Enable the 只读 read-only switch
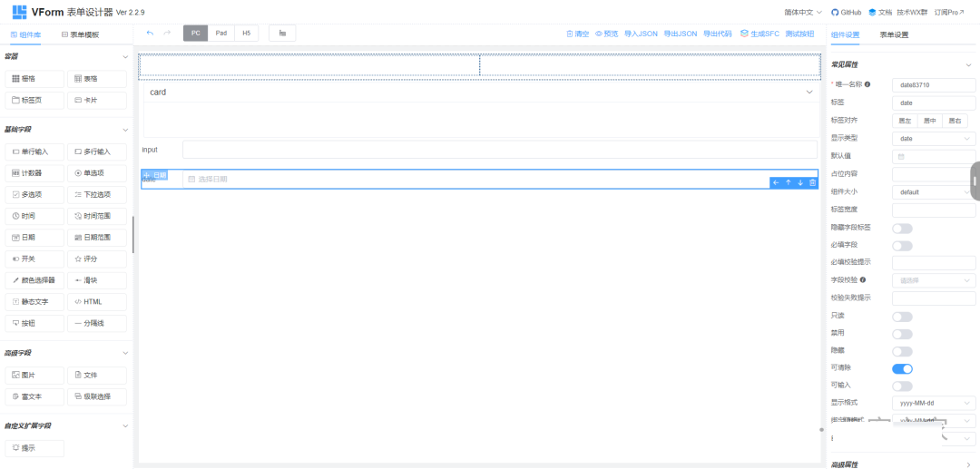The image size is (980, 469). pos(902,317)
